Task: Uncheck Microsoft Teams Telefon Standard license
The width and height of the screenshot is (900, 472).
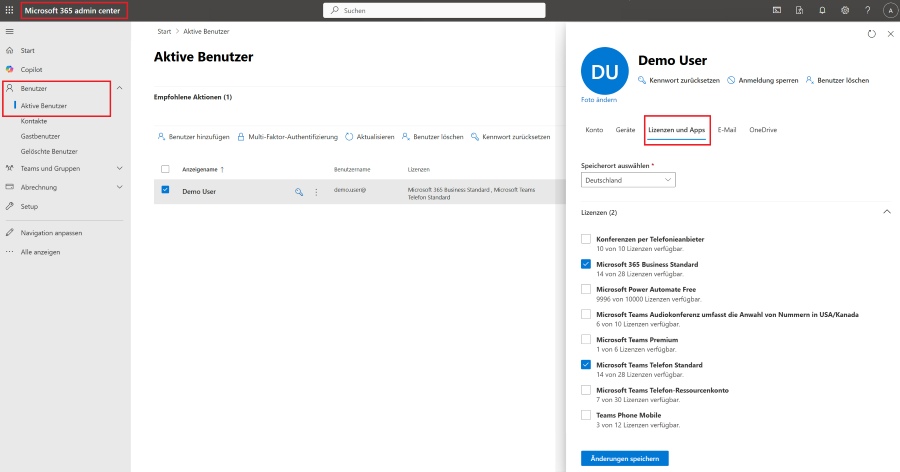Action: click(585, 365)
